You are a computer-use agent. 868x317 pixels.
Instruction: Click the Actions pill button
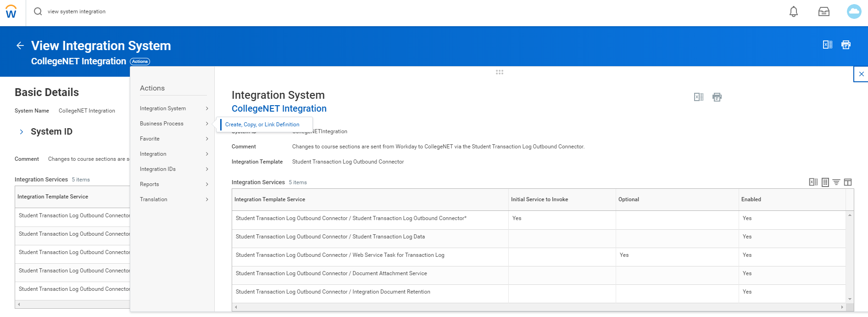pyautogui.click(x=140, y=62)
